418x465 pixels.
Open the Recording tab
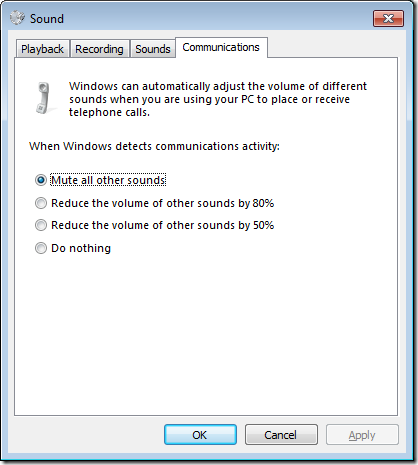[x=99, y=49]
